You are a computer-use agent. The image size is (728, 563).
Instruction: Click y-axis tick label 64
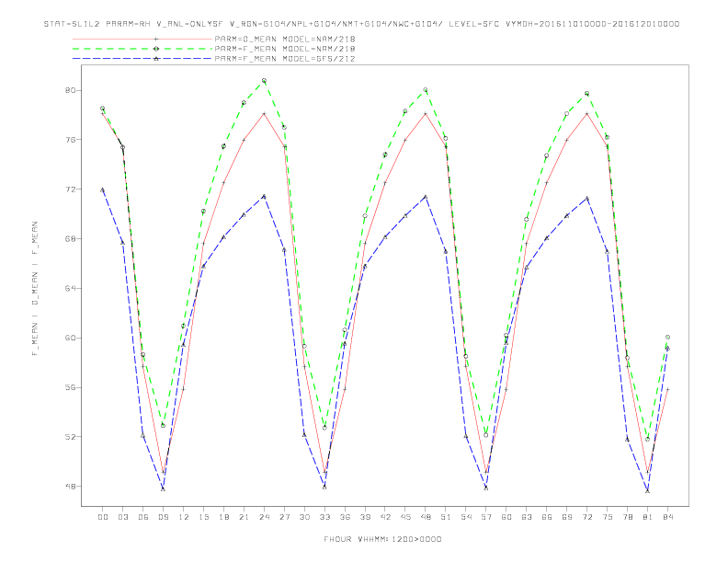tap(70, 288)
